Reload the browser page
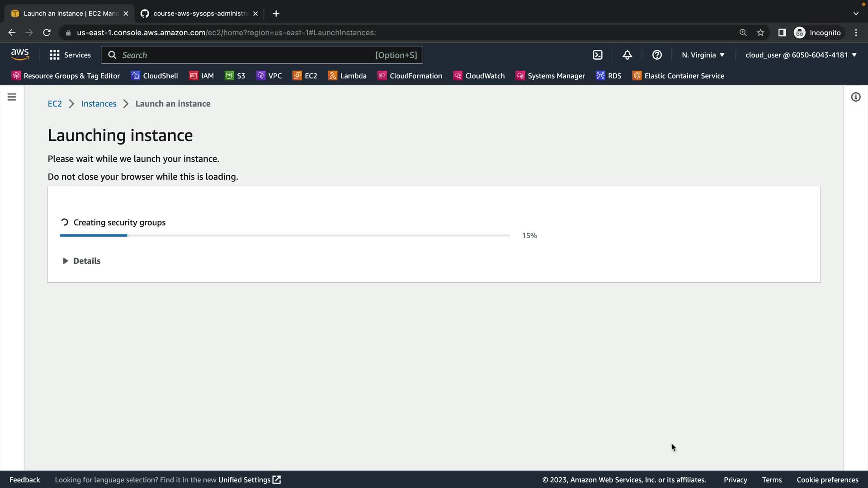 pos(47,33)
